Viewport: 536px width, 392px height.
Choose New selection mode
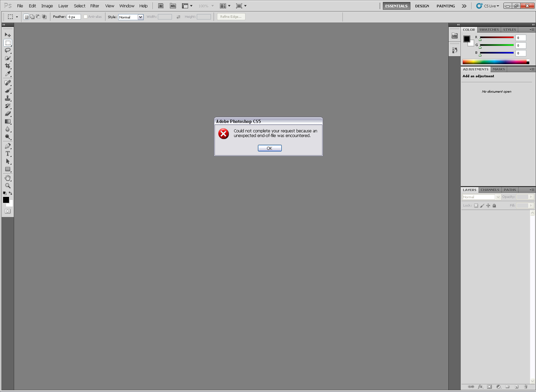(x=26, y=17)
